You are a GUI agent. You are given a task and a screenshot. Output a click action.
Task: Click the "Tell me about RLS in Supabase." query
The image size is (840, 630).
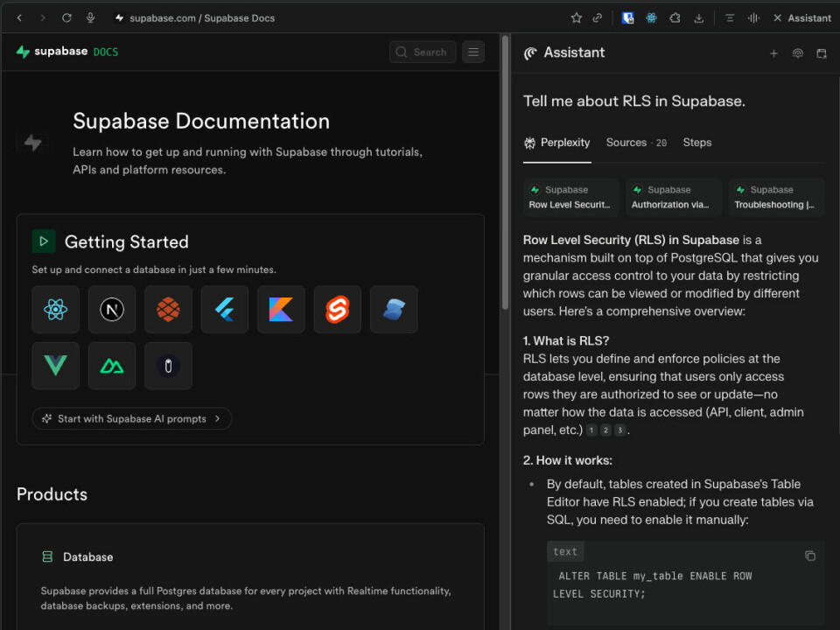tap(634, 101)
